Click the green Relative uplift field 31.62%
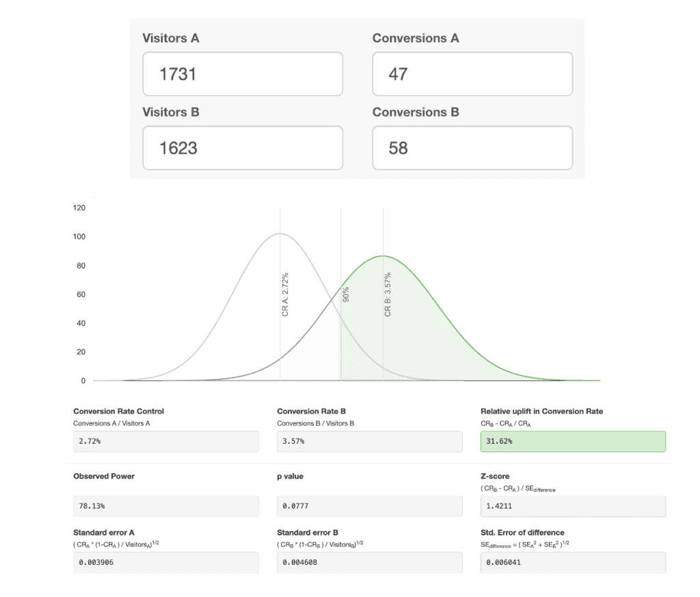 click(573, 441)
